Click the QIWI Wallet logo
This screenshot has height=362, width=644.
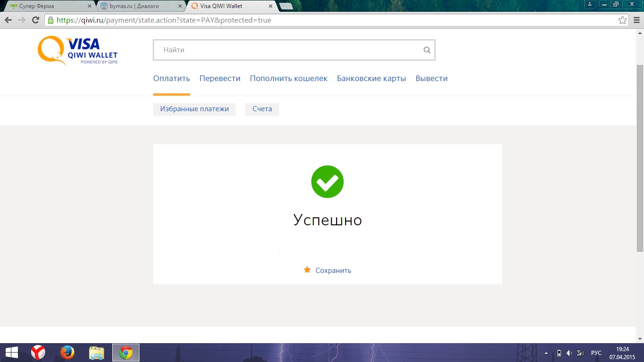(x=78, y=50)
